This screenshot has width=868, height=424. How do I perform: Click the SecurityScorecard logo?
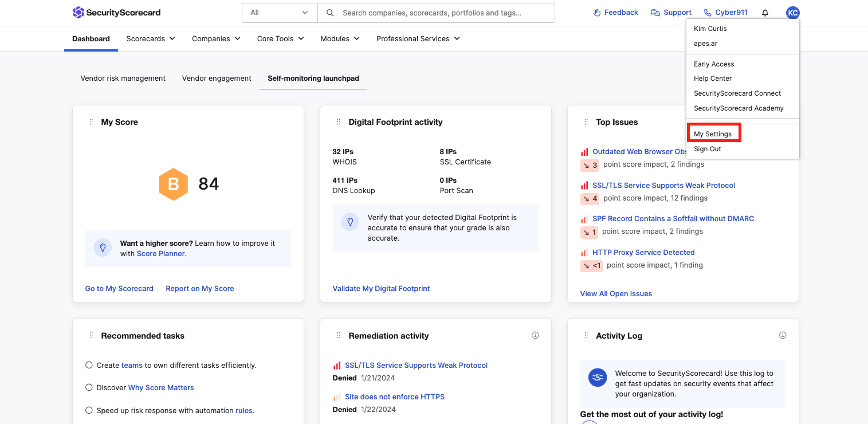pos(116,13)
